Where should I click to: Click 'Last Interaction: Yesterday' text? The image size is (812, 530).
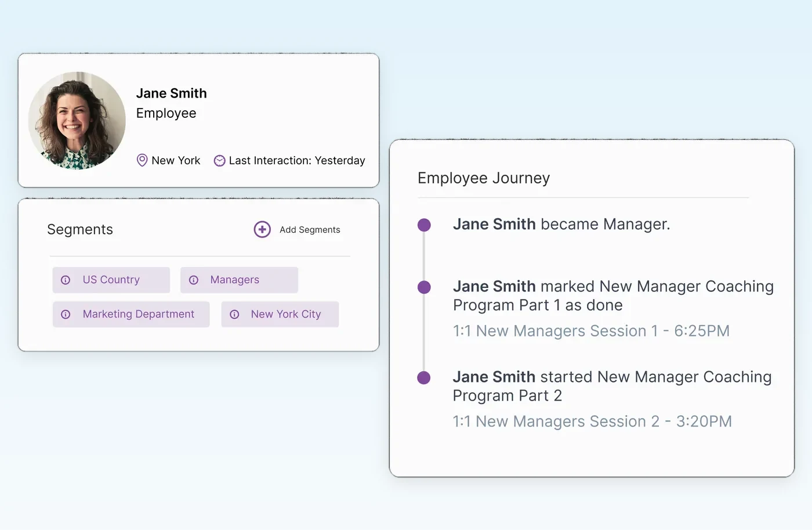click(297, 160)
